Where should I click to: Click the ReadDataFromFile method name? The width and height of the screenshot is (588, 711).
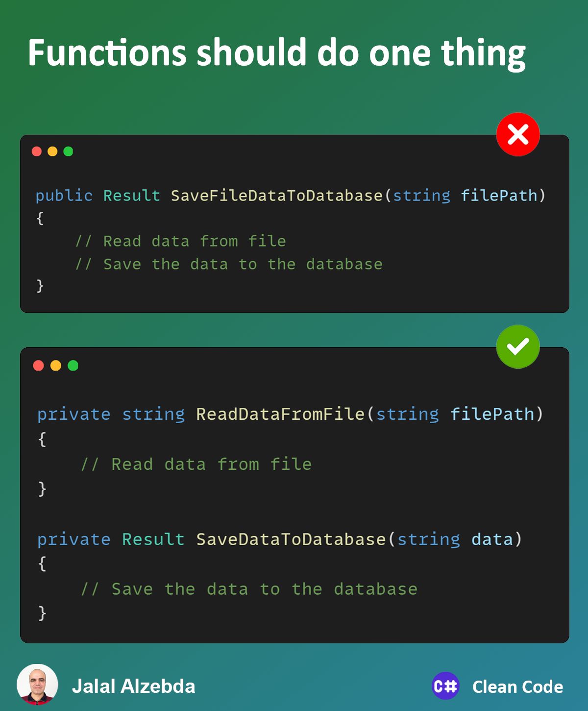(x=281, y=414)
